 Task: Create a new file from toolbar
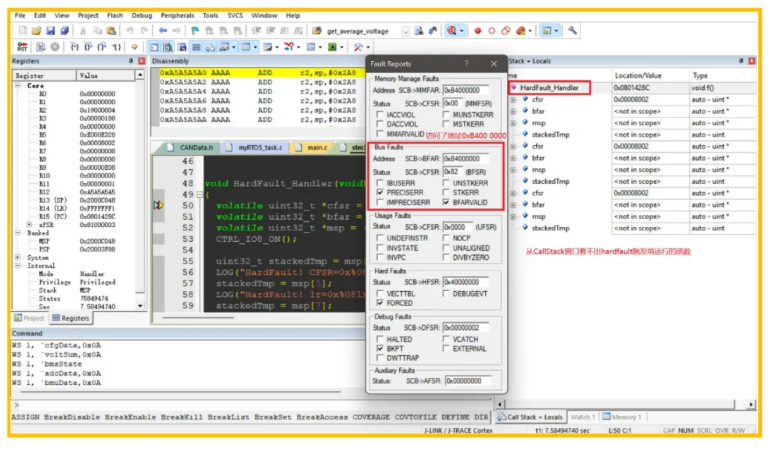[x=23, y=31]
